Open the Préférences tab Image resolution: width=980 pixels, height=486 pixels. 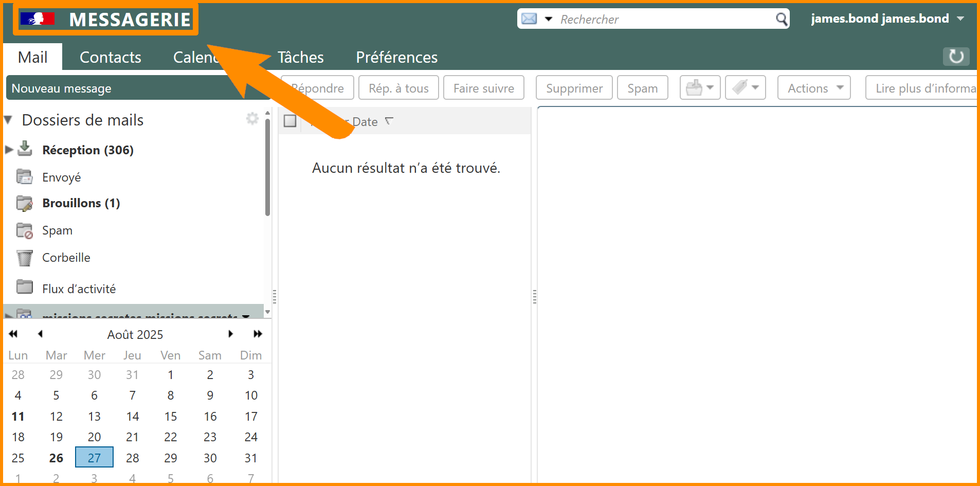point(396,57)
